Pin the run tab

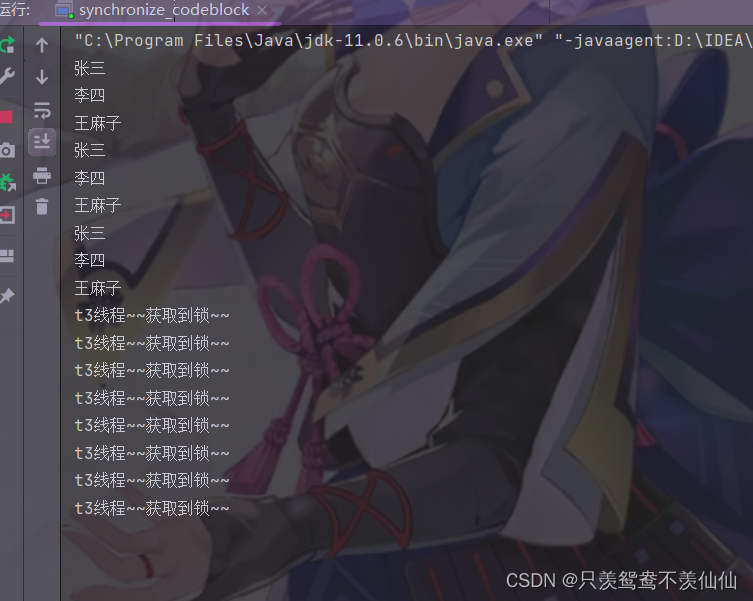[x=7, y=295]
